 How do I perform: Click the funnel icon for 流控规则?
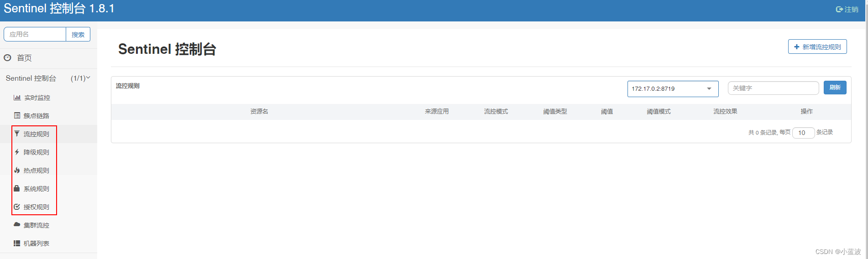(x=17, y=134)
